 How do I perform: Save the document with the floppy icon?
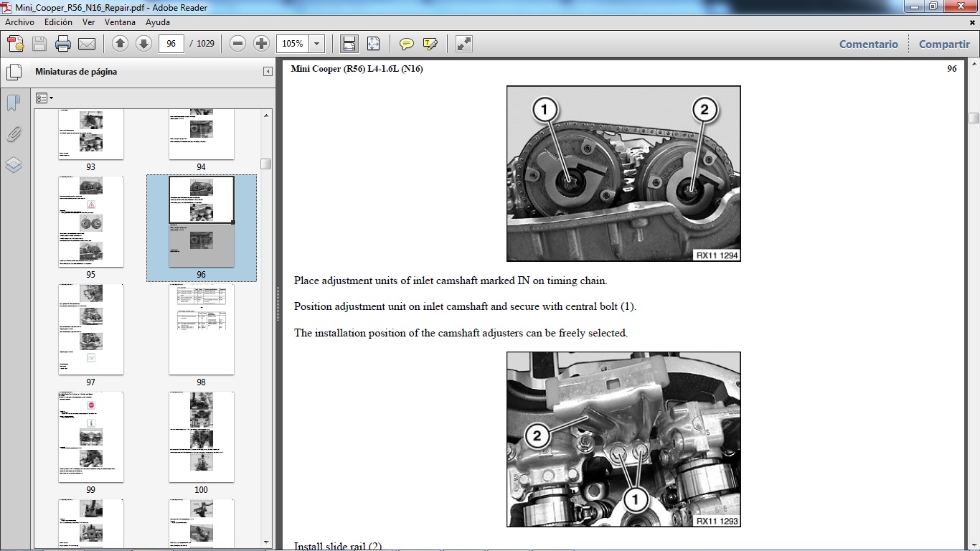coord(39,44)
